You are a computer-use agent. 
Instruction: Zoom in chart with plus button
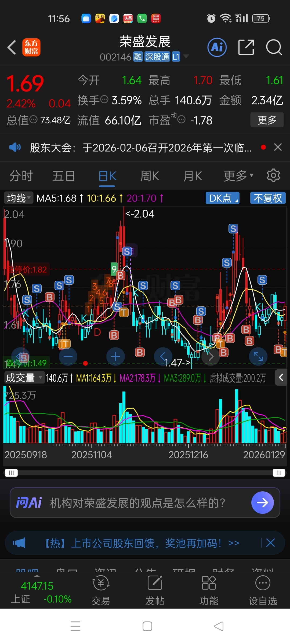click(x=115, y=357)
